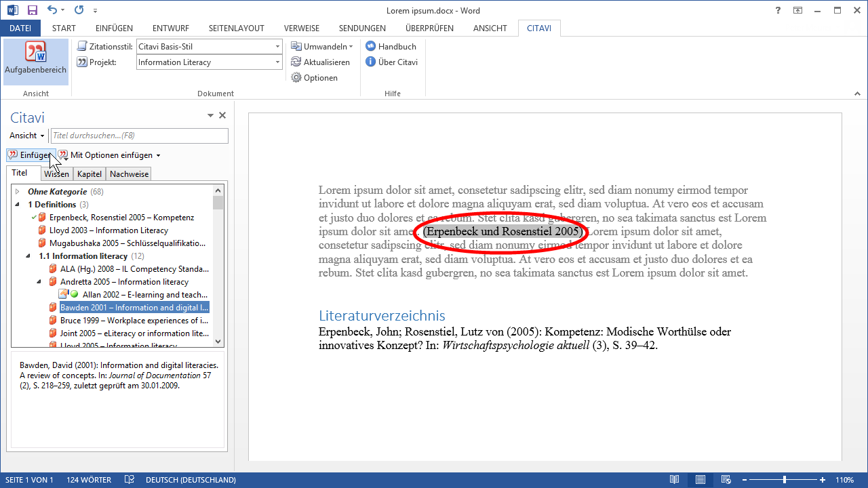Open the Ansicht dropdown in Citavi pane
This screenshot has height=488, width=868.
(x=27, y=136)
